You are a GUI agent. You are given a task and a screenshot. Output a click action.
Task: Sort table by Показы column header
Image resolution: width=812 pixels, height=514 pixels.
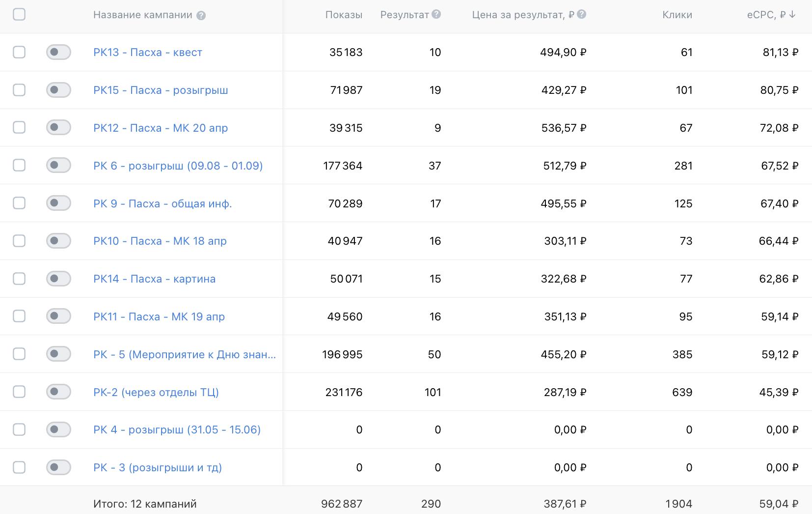(344, 15)
